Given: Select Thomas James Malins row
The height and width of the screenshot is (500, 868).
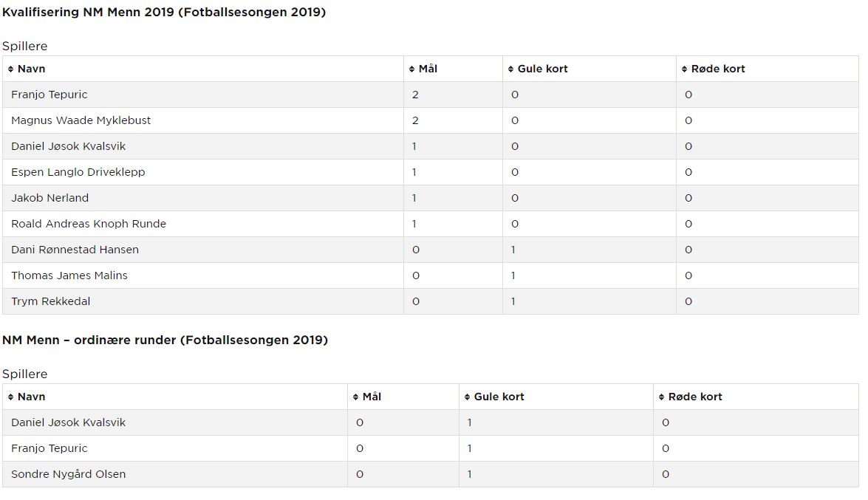Looking at the screenshot, I should coord(431,275).
